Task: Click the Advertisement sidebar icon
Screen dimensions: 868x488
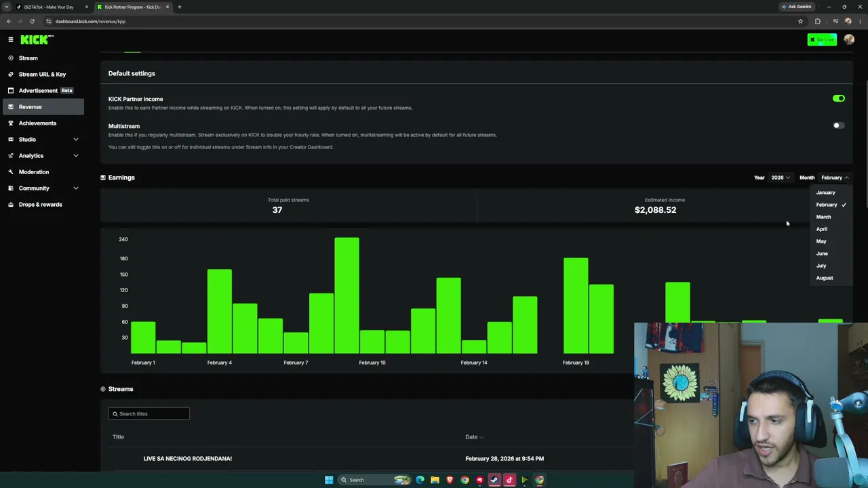Action: (x=11, y=91)
